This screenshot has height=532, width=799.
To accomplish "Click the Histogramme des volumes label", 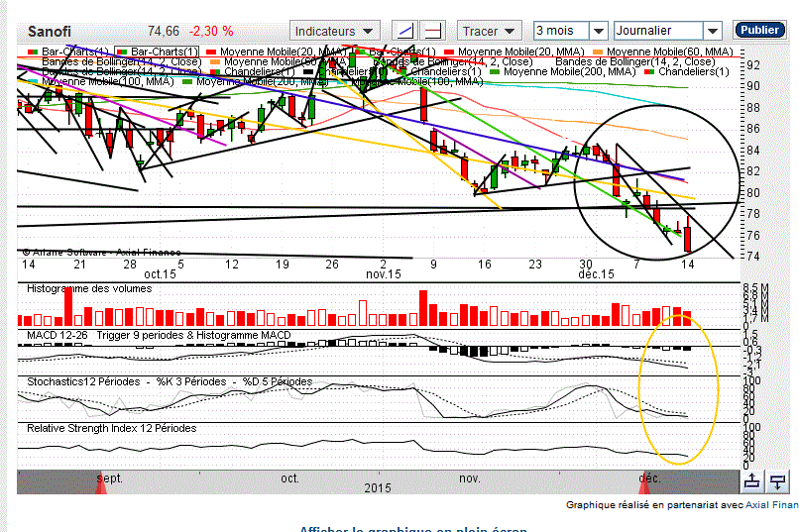I will tap(89, 288).
